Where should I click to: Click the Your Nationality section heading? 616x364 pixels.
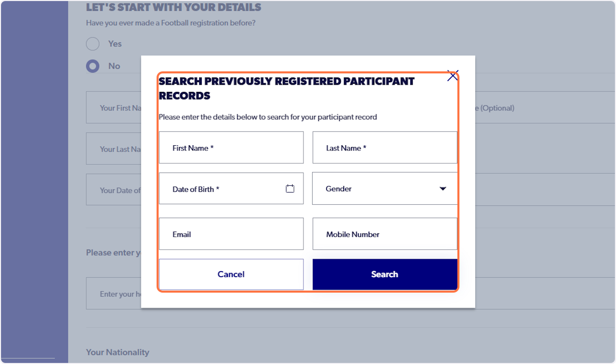pyautogui.click(x=118, y=352)
